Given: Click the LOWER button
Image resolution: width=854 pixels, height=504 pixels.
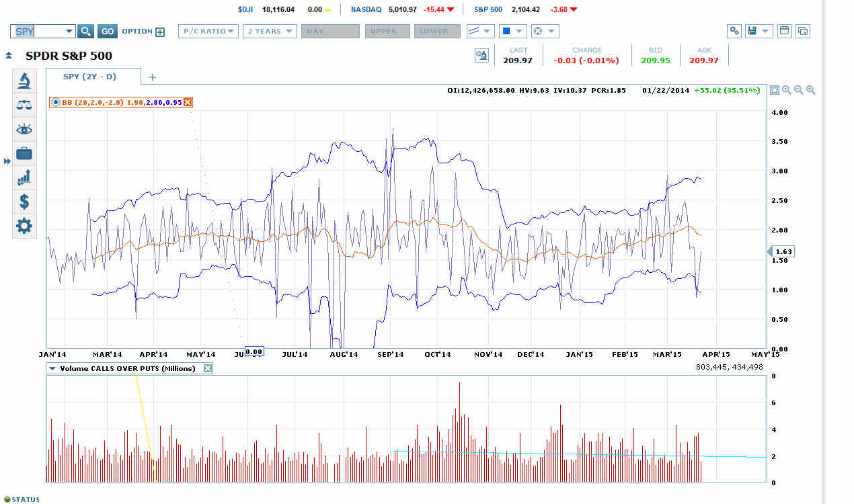Looking at the screenshot, I should (x=437, y=31).
